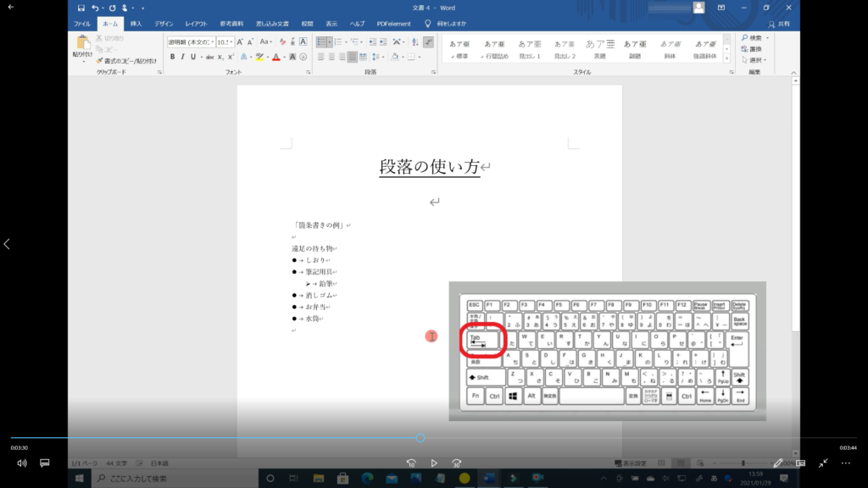This screenshot has width=868, height=488.
Task: Toggle Bold formatting
Action: point(172,57)
